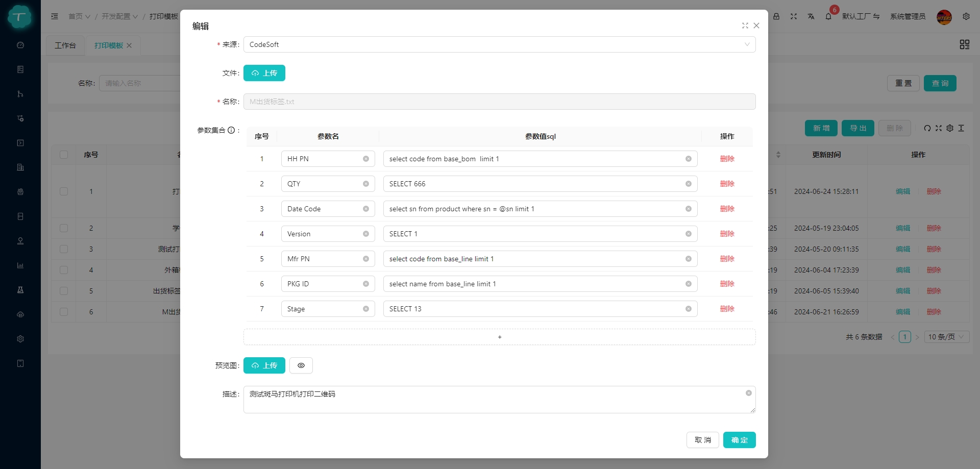Clear the description text area
Image resolution: width=980 pixels, height=469 pixels.
[749, 393]
